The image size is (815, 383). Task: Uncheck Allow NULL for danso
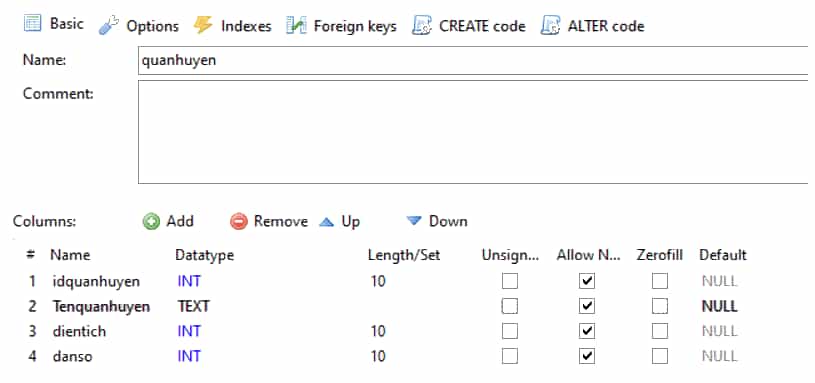tap(587, 356)
